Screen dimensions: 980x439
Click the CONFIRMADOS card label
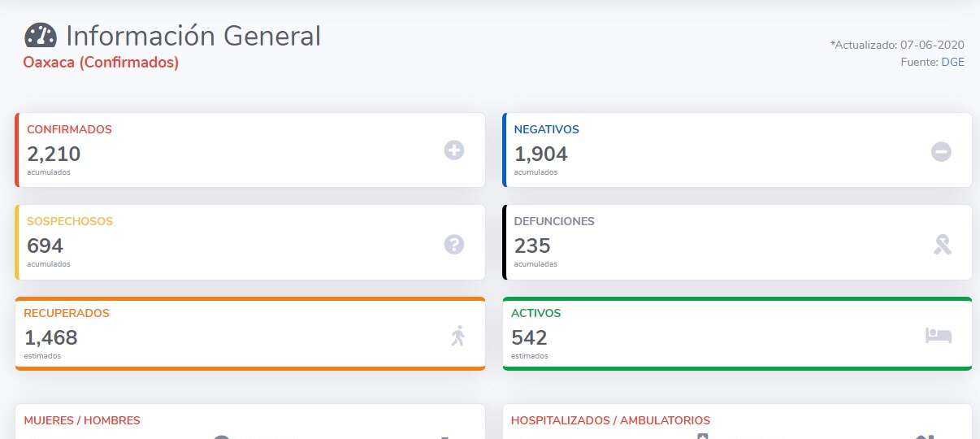pos(69,129)
